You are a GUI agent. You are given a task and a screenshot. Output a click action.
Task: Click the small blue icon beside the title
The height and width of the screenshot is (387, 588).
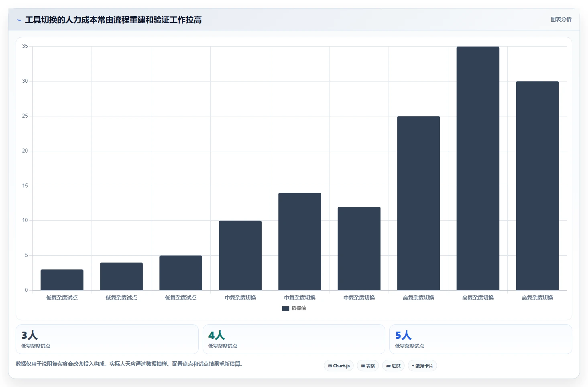pyautogui.click(x=19, y=20)
